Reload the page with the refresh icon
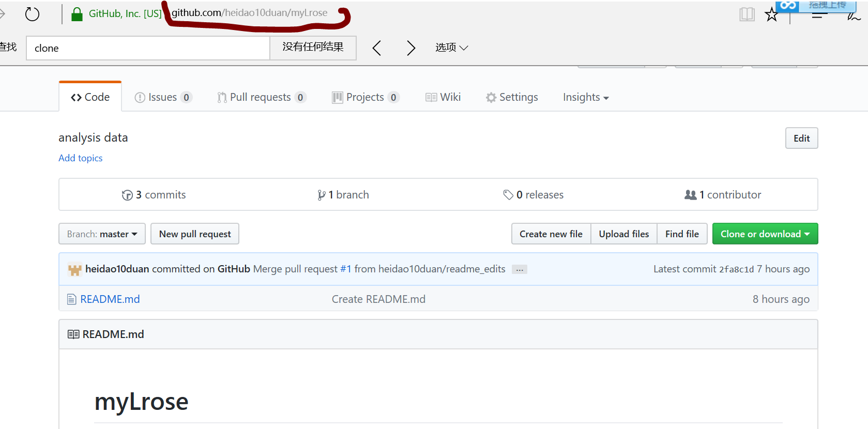The height and width of the screenshot is (429, 868). coord(32,14)
